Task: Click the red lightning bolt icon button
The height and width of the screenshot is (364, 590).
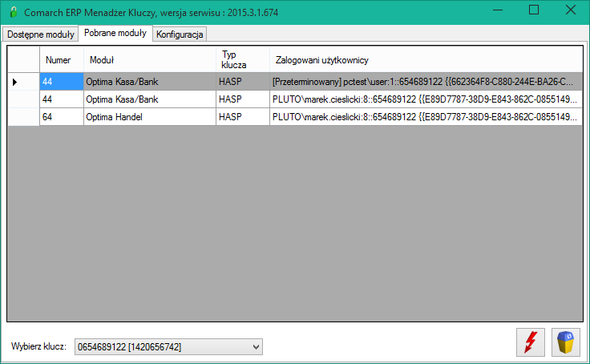Action: coord(530,342)
